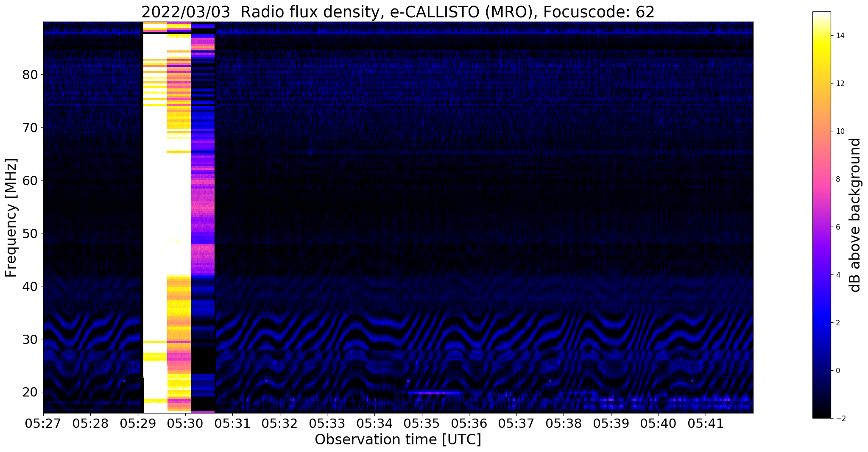Click the colorbar tick label 12

coord(840,83)
